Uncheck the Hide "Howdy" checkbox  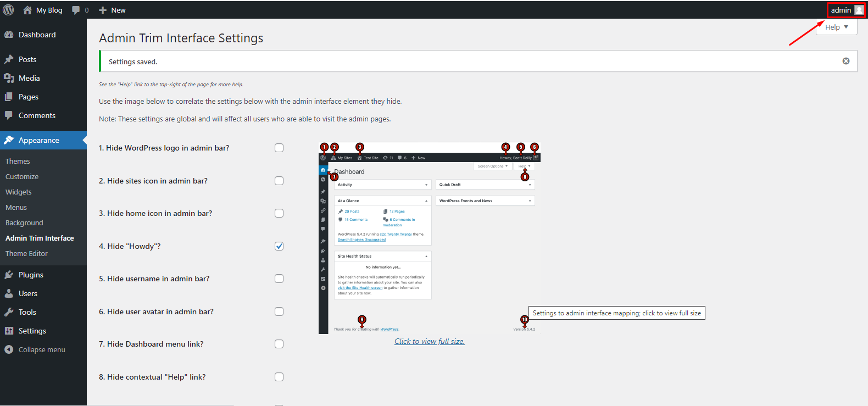[279, 246]
